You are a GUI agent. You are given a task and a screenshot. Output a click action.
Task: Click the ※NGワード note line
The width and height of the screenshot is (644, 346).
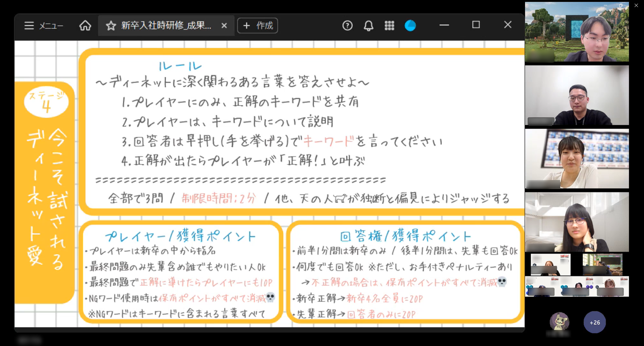coord(176,314)
